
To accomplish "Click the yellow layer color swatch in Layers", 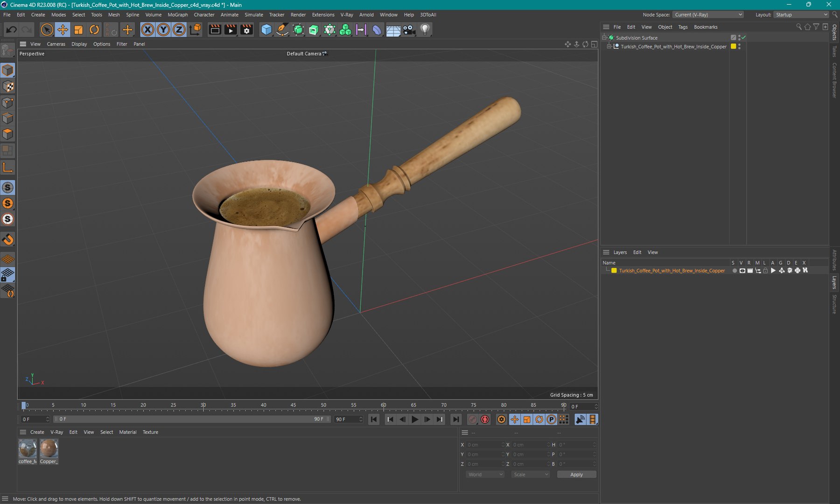I will pyautogui.click(x=614, y=271).
